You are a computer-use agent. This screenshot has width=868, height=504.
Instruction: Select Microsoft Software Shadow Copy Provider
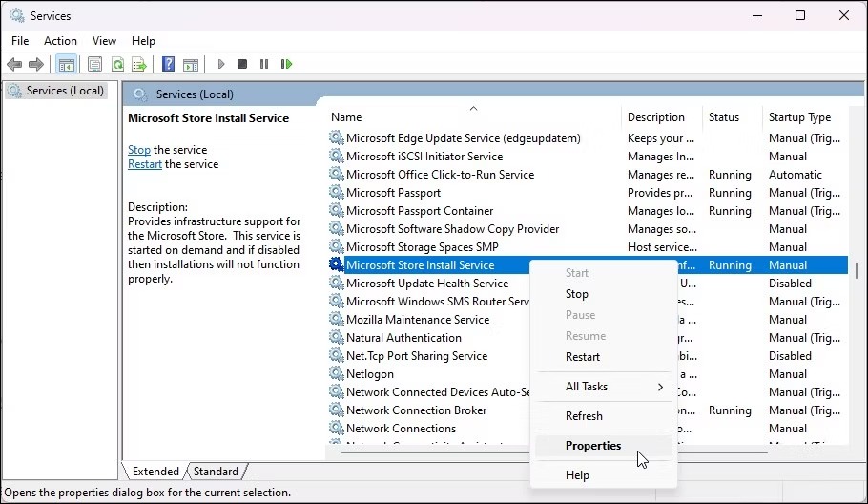tap(453, 229)
